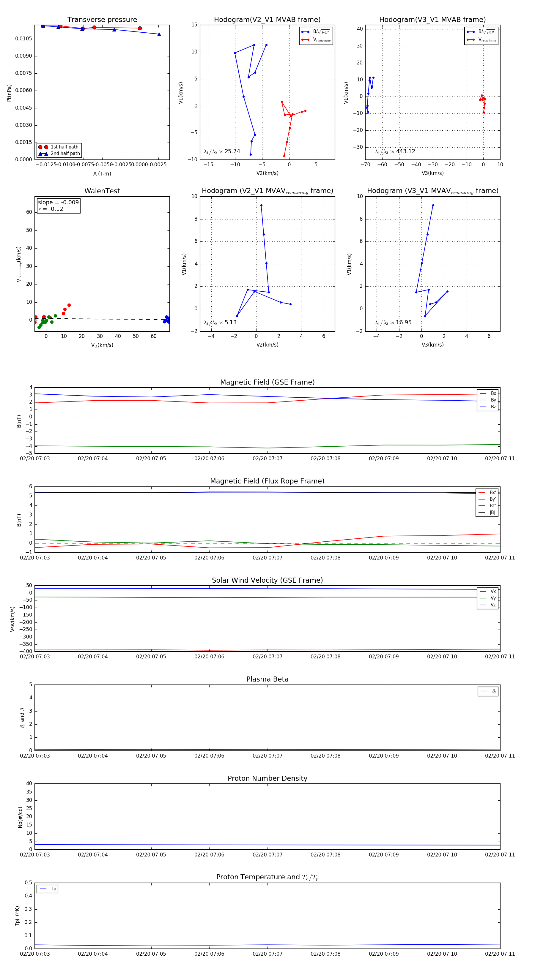
Task: Click the B/√(μ0ρ) legend entry in V3_V1 MVAB hodogram
Action: pyautogui.click(x=481, y=32)
